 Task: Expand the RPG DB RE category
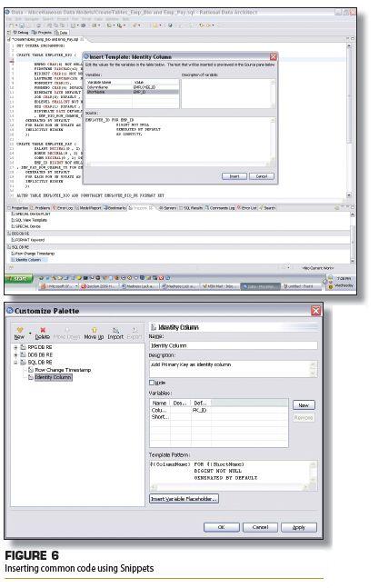click(15, 348)
